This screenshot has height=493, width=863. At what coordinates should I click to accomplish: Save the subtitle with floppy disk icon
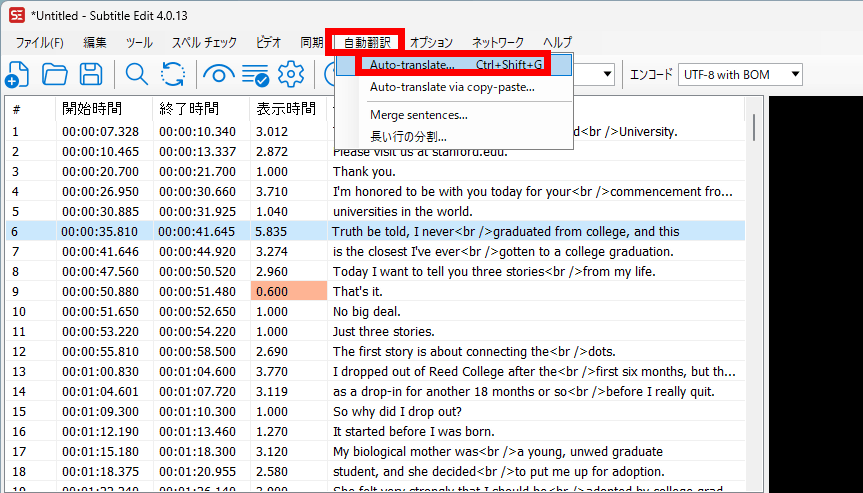tap(91, 74)
